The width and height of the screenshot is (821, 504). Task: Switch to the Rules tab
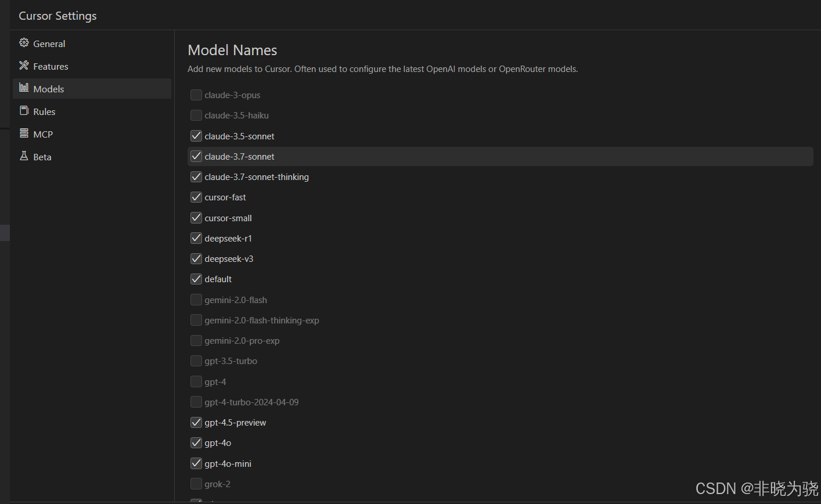point(92,111)
